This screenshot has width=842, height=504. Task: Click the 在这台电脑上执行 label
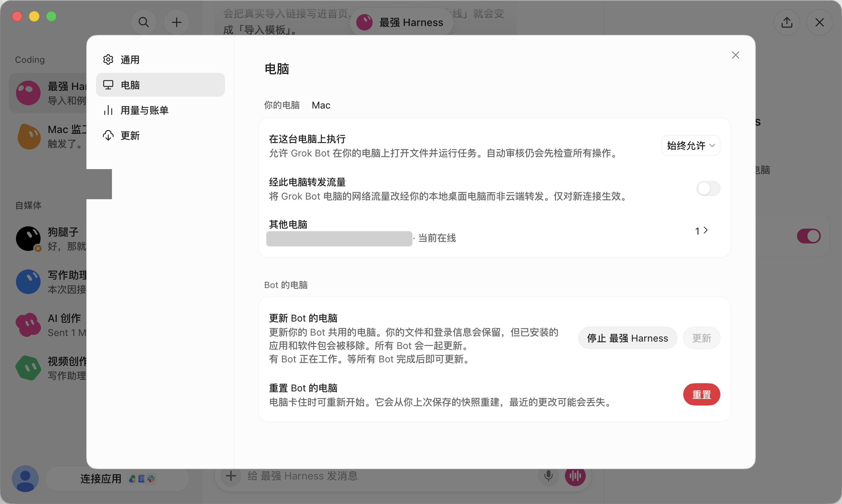pyautogui.click(x=307, y=139)
